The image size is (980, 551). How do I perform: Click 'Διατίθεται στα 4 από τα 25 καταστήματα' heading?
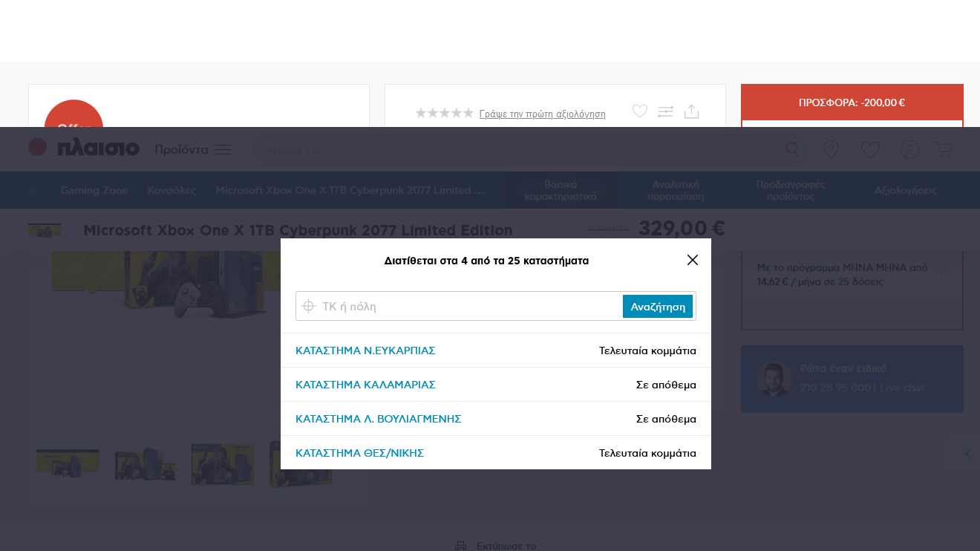point(486,261)
